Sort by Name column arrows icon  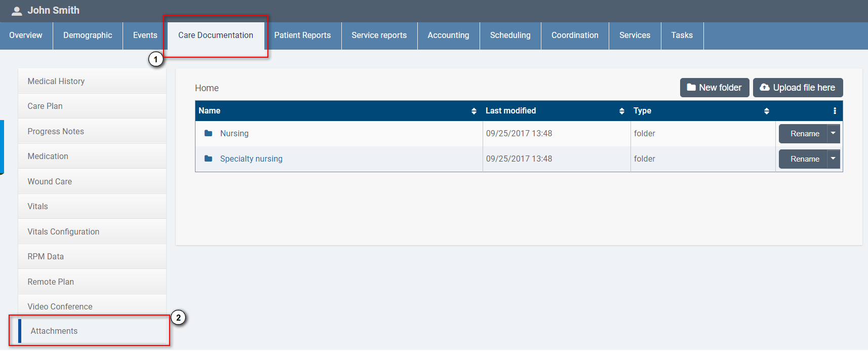[x=474, y=111]
